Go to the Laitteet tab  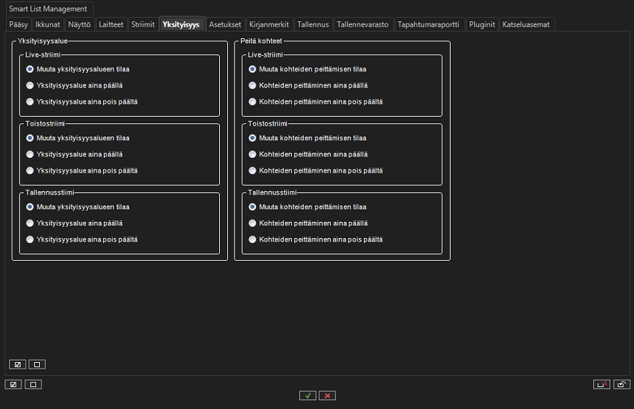tap(111, 25)
